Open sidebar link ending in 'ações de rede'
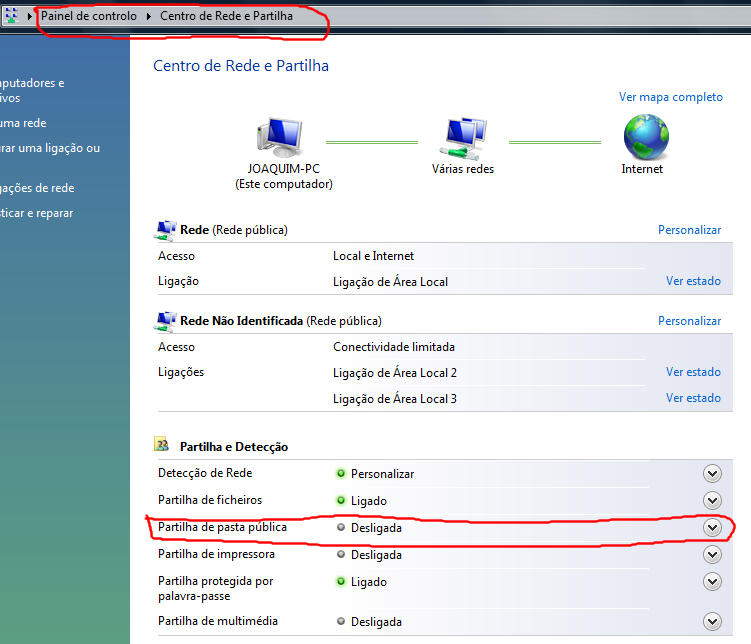Screen dimensions: 751x644 37,188
